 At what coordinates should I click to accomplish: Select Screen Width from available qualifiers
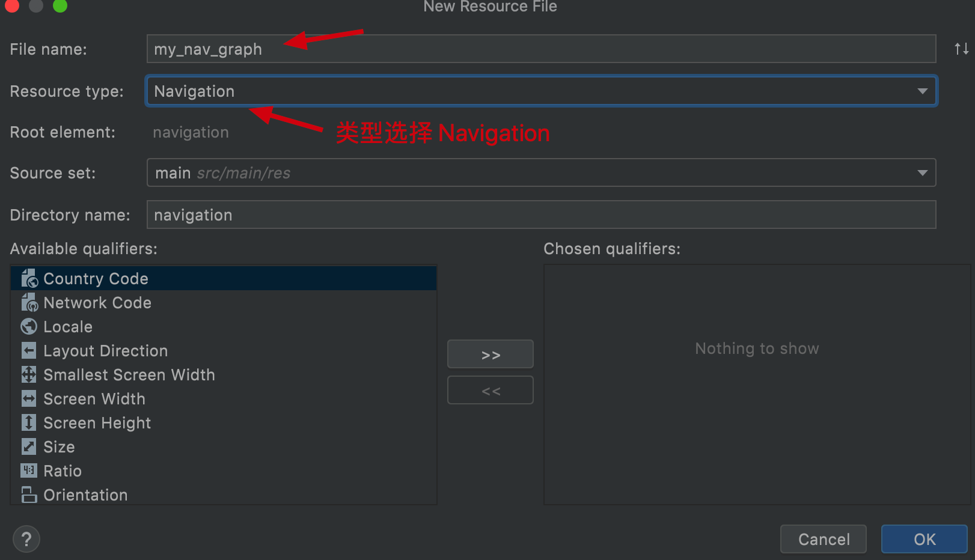94,398
